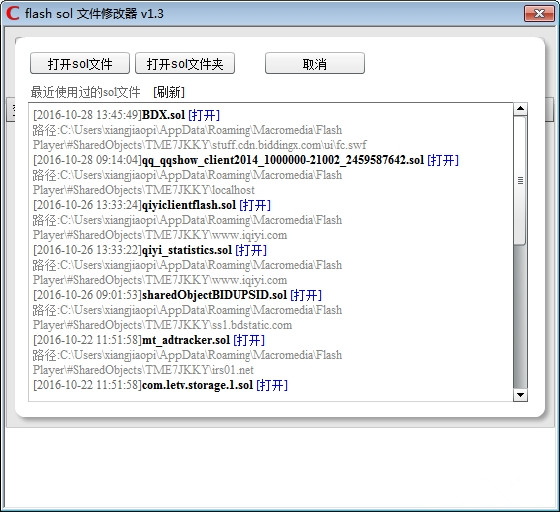Click the 取消 button
This screenshot has width=560, height=512.
(315, 64)
